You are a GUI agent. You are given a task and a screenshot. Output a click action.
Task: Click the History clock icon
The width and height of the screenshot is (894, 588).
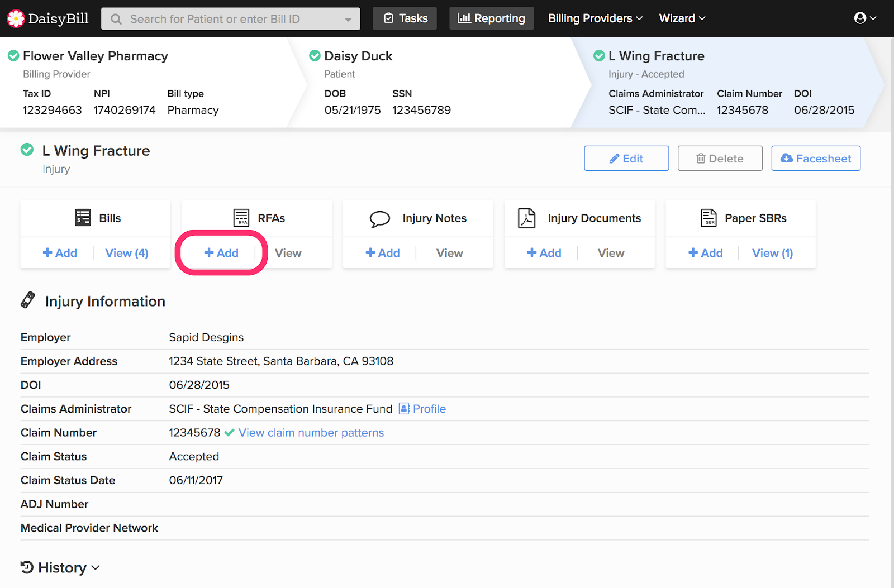(x=27, y=567)
